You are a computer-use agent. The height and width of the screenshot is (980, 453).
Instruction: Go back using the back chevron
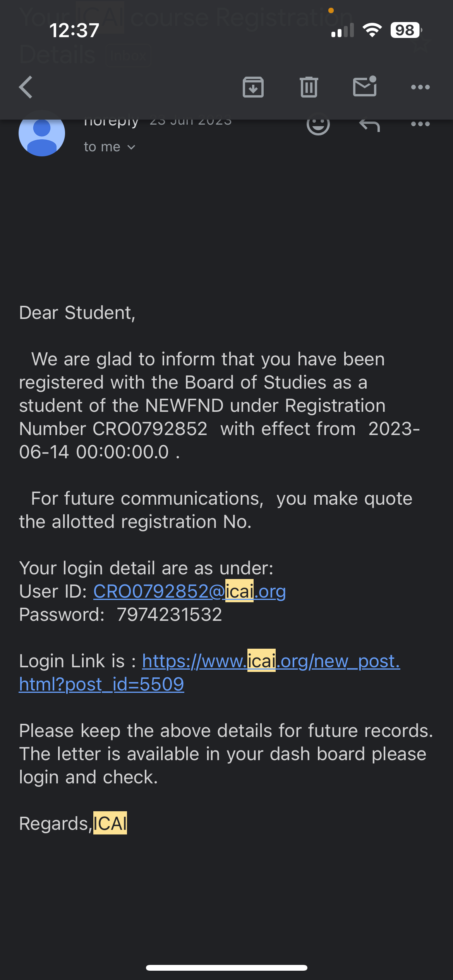point(26,87)
